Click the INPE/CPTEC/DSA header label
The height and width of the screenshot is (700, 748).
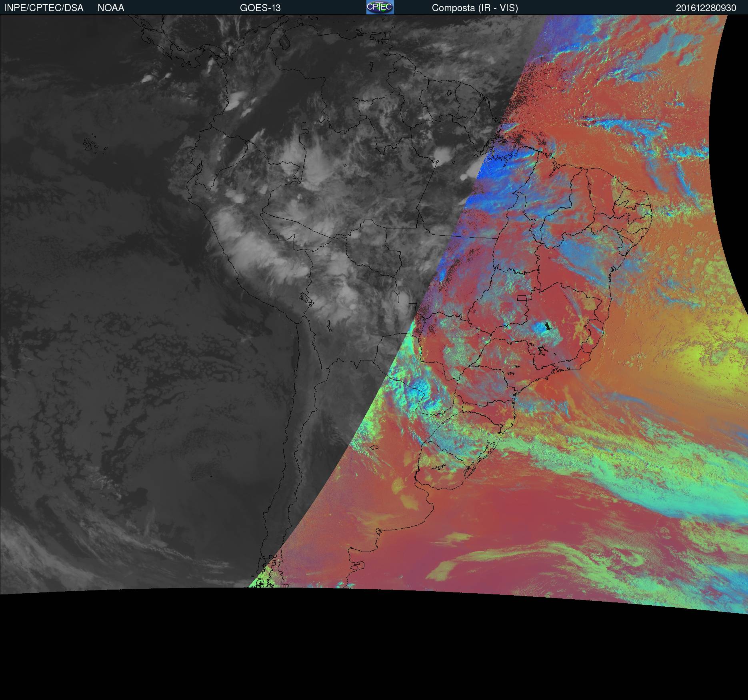[x=44, y=8]
